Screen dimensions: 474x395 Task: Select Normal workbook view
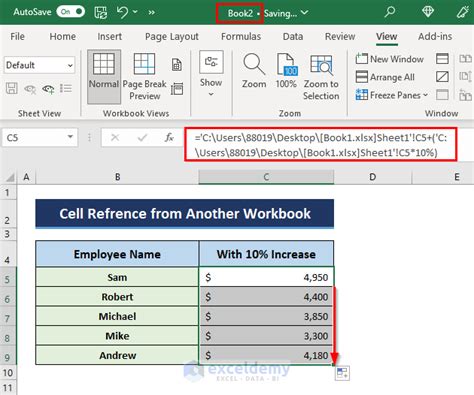[104, 77]
